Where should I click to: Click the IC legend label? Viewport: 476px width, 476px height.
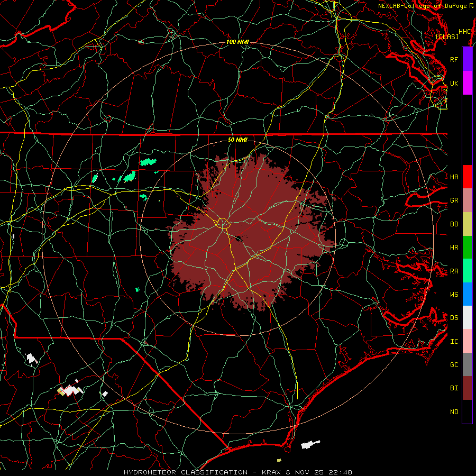(454, 341)
